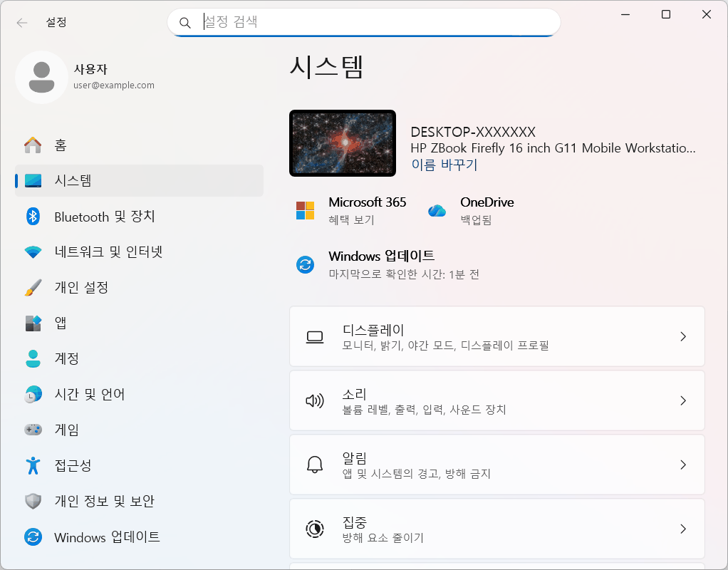Click the 계정 person icon
The height and width of the screenshot is (570, 728).
coord(33,358)
